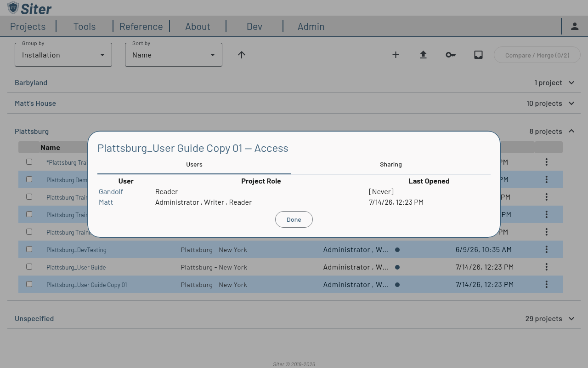Viewport: 588px width, 368px height.
Task: Open more options for *Plattsburg Train first row
Action: pyautogui.click(x=546, y=162)
